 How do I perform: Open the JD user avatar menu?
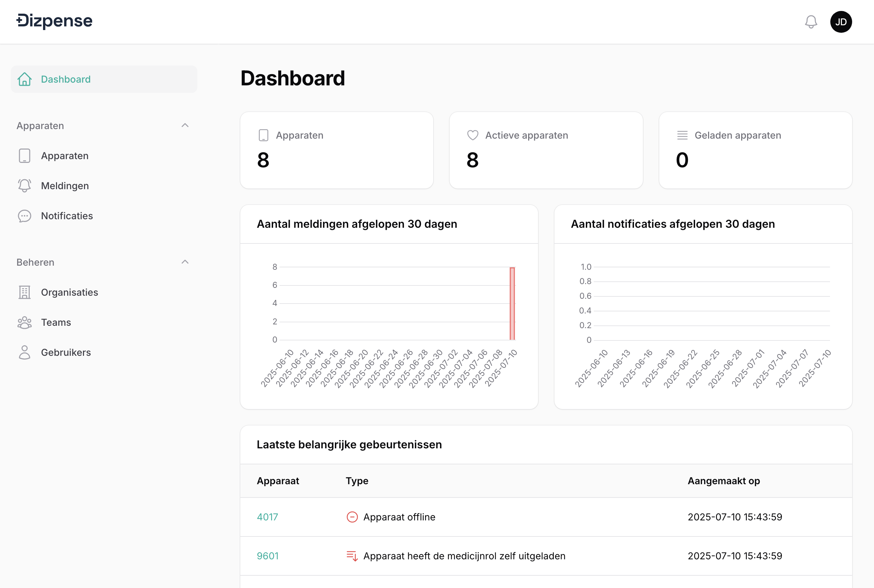click(841, 22)
